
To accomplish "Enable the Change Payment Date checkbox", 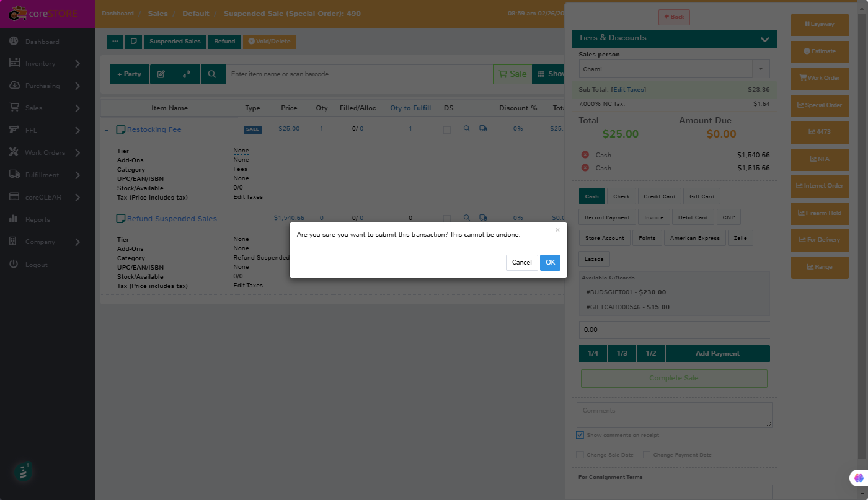I will [x=647, y=455].
